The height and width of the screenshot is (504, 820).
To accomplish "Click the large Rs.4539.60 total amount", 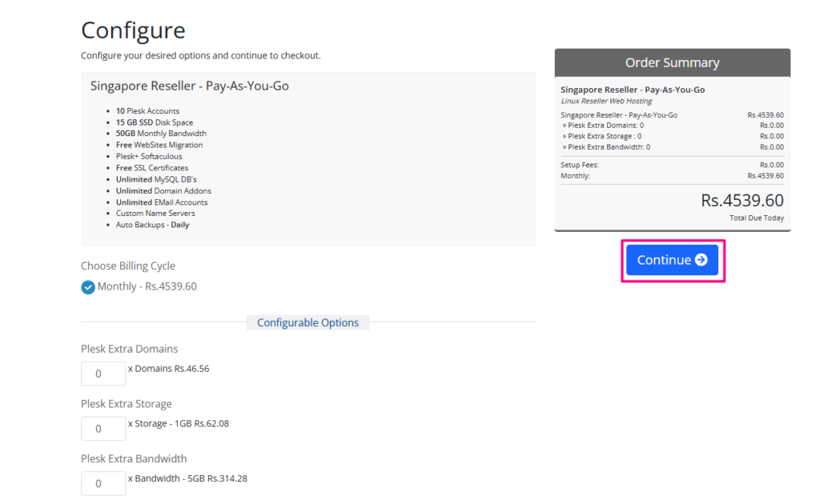I will [x=742, y=200].
